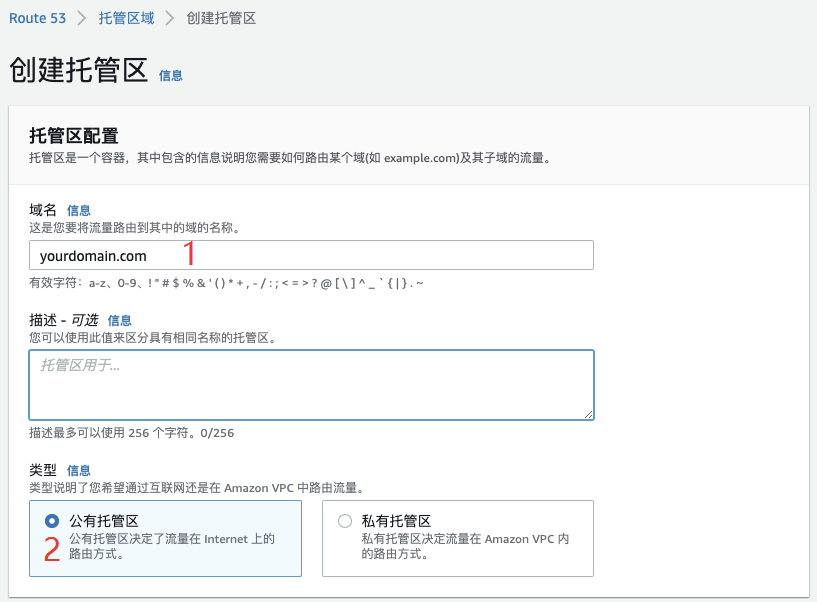The height and width of the screenshot is (602, 817).
Task: Click the yourdomain.com text to edit it
Action: [91, 255]
